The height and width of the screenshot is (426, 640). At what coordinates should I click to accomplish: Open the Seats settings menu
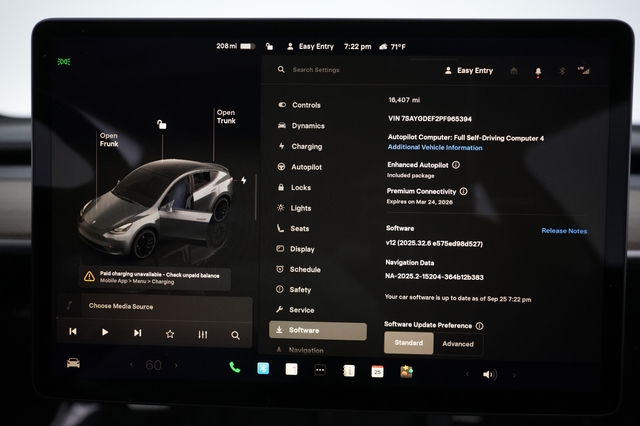click(293, 229)
